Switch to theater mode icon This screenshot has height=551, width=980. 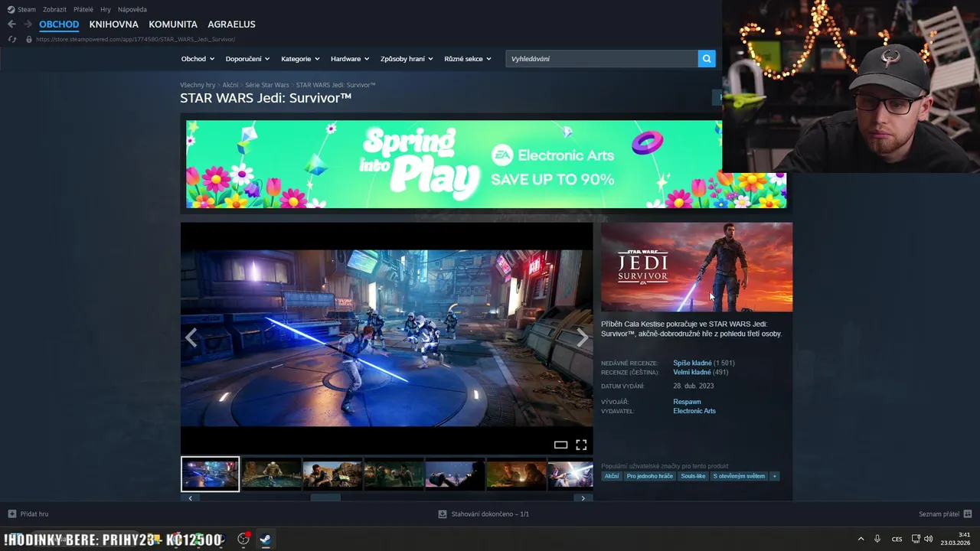click(560, 445)
